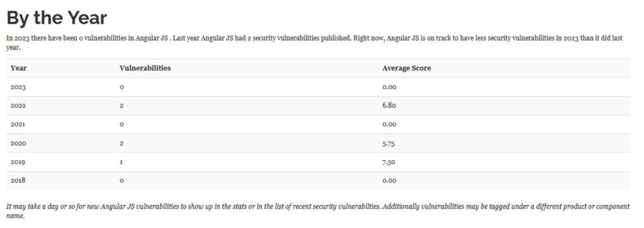The height and width of the screenshot is (228, 644).
Task: Select the Vulnerabilities column header
Action: tap(145, 68)
